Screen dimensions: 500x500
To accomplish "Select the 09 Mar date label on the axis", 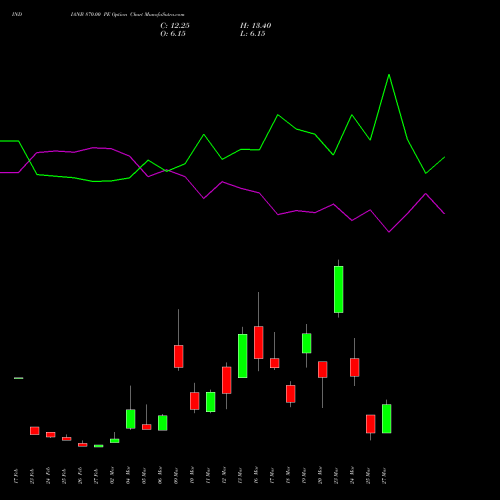I will point(176,476).
